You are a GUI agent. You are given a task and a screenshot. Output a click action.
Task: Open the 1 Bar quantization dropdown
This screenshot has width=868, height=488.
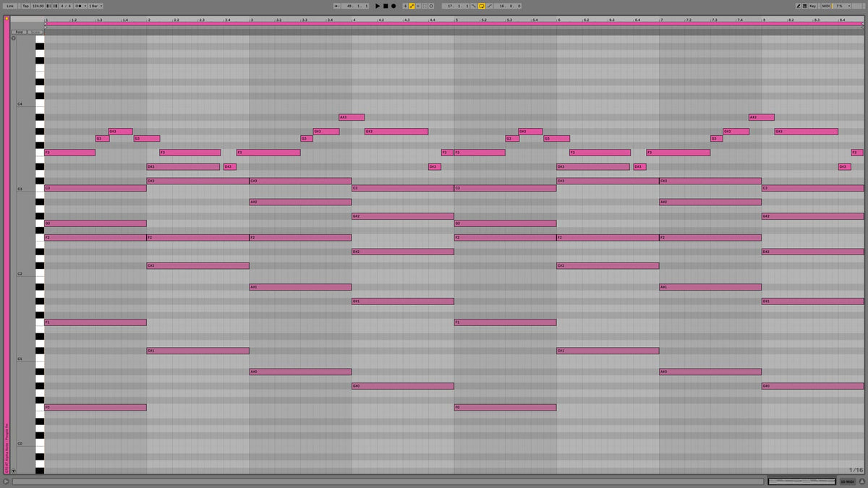(x=95, y=6)
